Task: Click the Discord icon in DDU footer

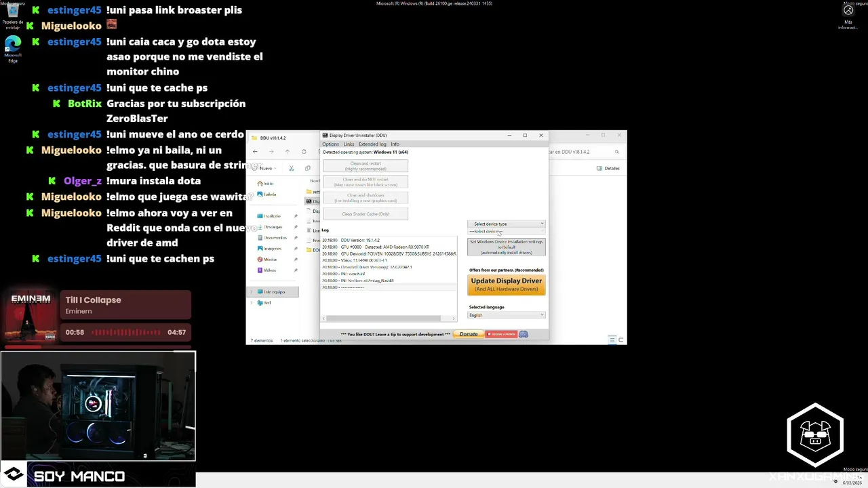Action: pos(524,334)
